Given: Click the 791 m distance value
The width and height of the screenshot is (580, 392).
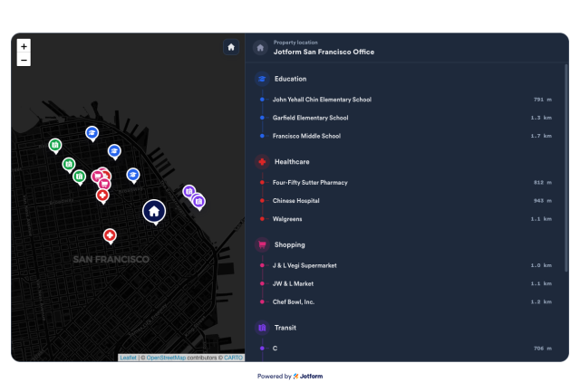Looking at the screenshot, I should 543,100.
